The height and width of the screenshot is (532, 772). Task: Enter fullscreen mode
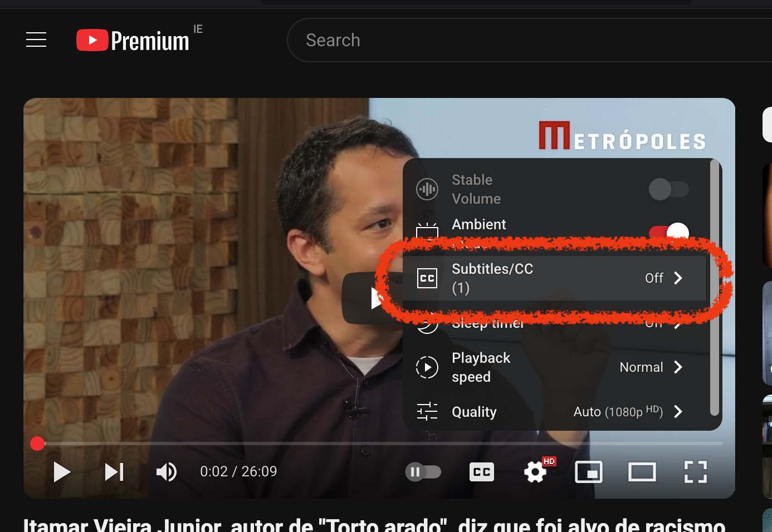click(695, 471)
